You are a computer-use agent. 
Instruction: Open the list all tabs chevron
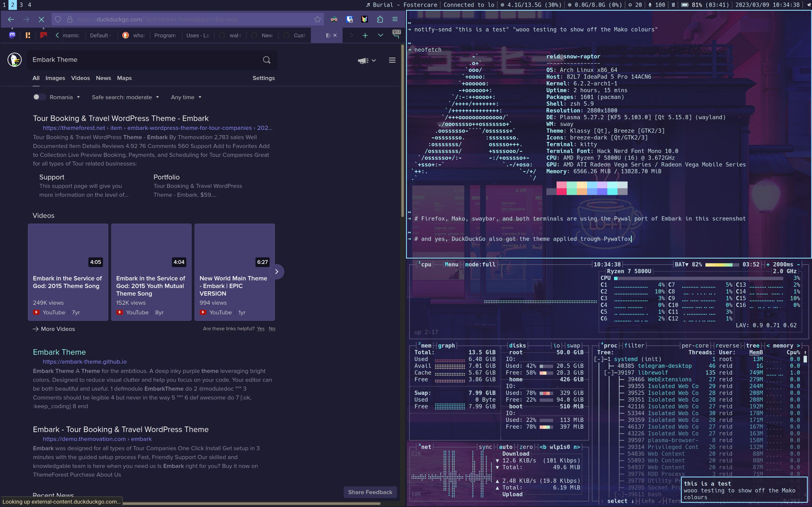click(x=380, y=35)
